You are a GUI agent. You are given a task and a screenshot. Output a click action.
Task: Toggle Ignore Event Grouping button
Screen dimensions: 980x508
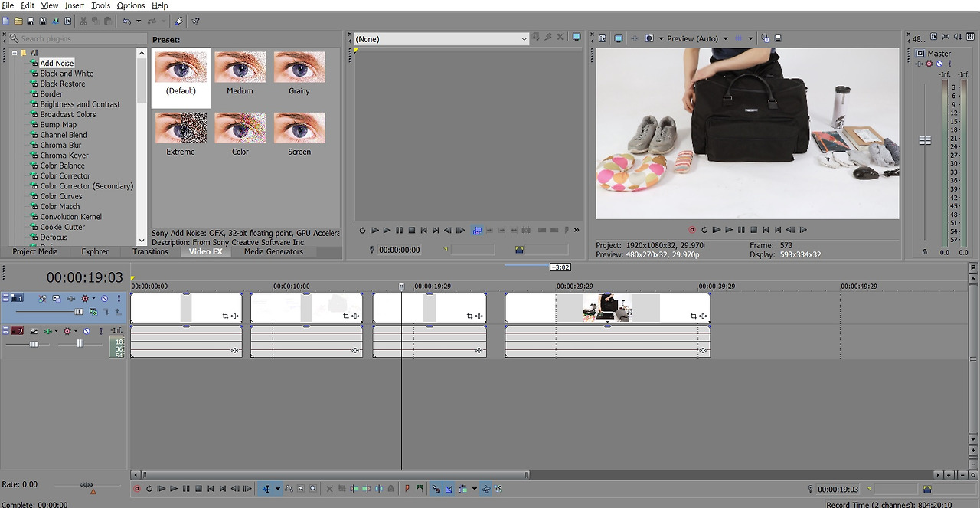498,489
